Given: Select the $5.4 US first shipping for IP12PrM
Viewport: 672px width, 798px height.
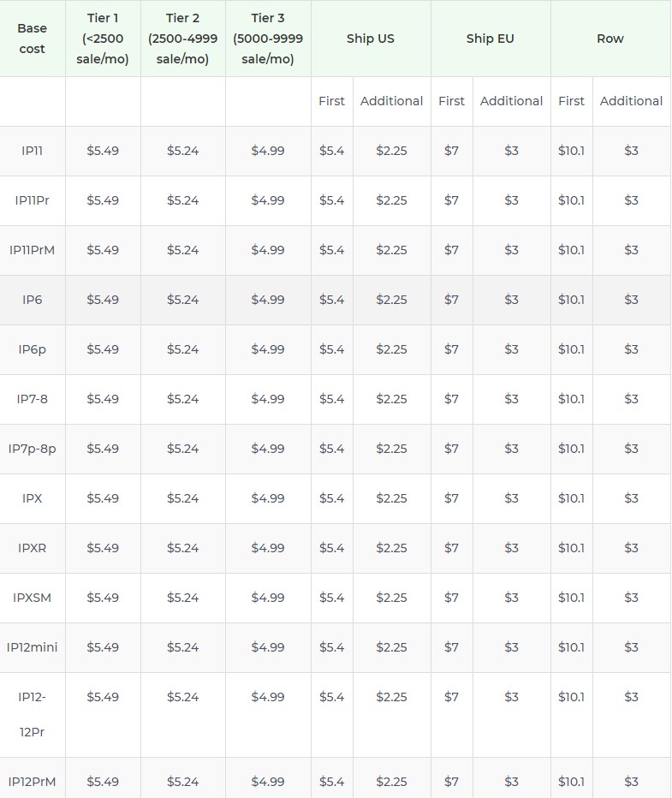Looking at the screenshot, I should [x=331, y=782].
